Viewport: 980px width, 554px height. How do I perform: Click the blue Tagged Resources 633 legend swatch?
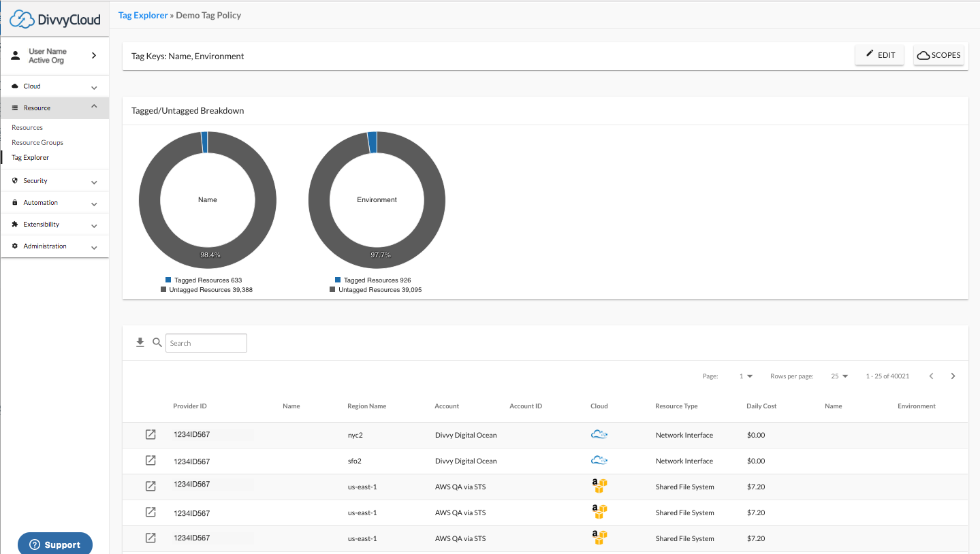[x=168, y=280]
